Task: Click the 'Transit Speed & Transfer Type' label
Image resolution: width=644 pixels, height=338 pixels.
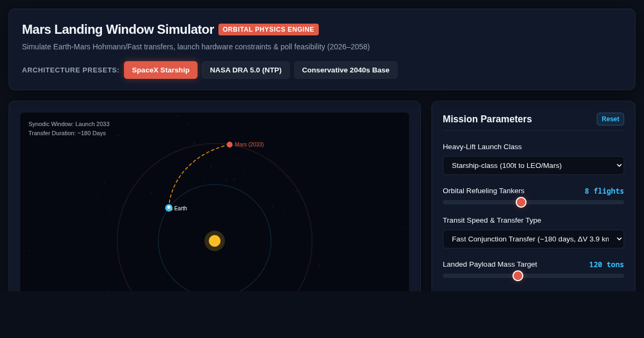Action: (x=492, y=221)
